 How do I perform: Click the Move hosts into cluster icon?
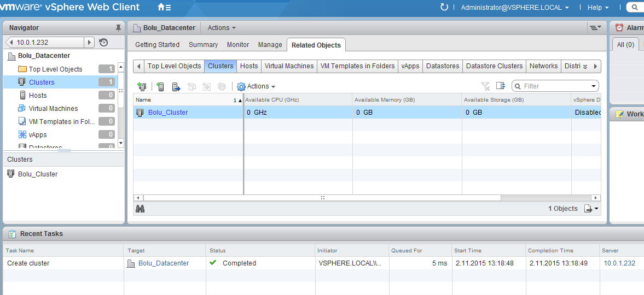pos(176,86)
